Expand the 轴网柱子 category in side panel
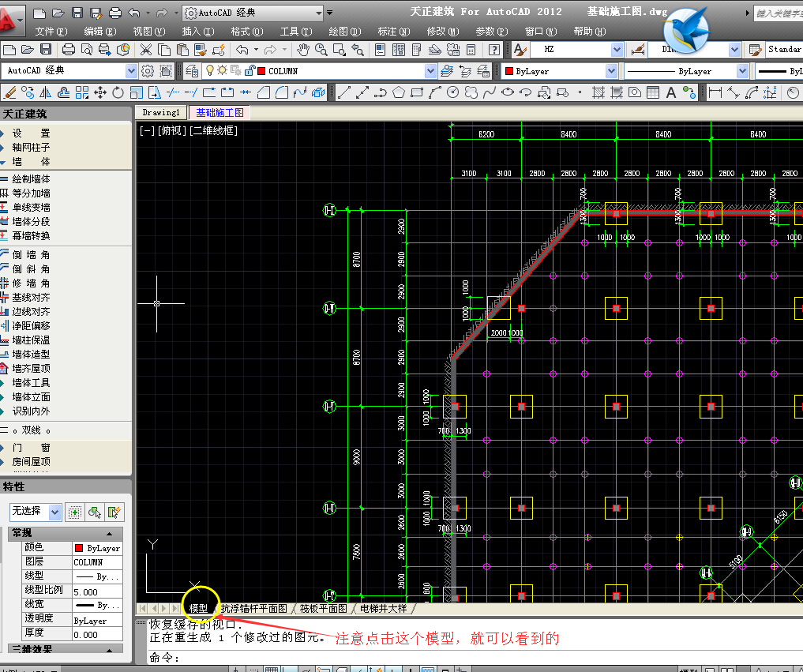 click(x=31, y=148)
